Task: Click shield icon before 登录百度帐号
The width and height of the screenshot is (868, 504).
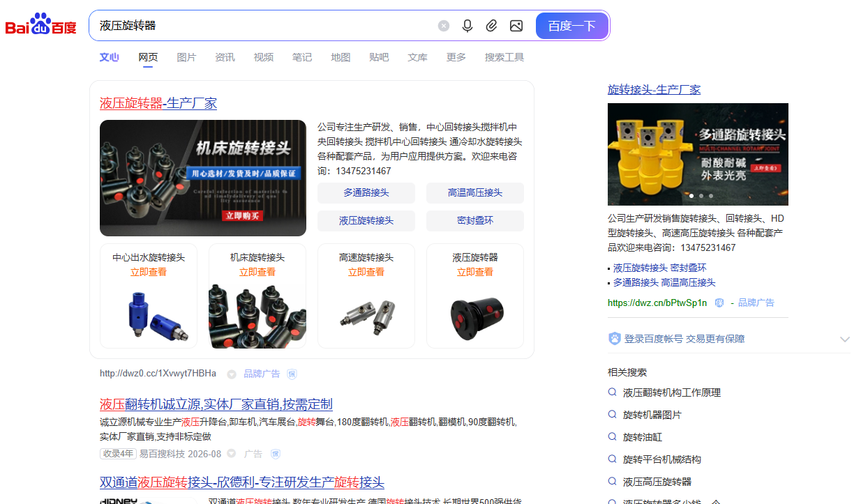Action: 615,339
